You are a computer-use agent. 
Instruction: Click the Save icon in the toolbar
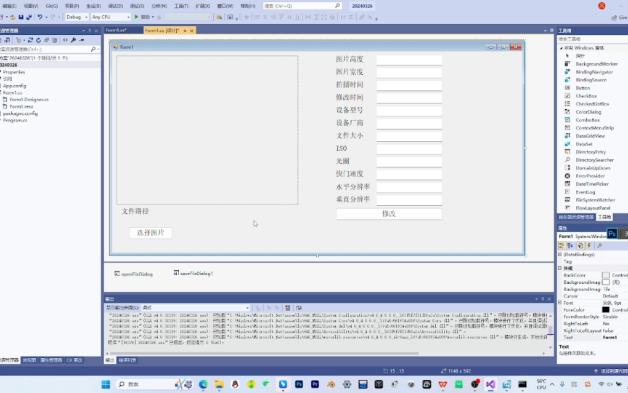(21, 17)
